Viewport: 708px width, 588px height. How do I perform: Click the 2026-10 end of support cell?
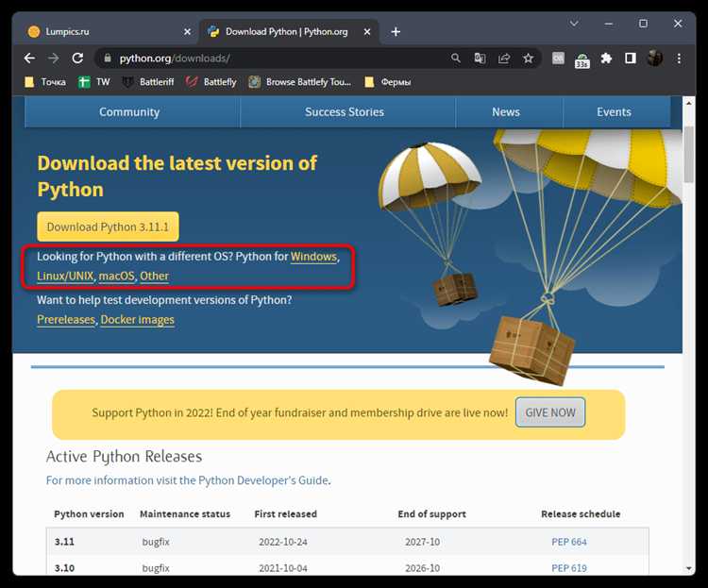(x=422, y=567)
